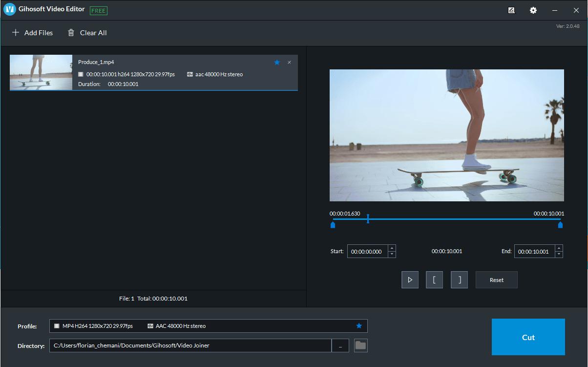The width and height of the screenshot is (588, 367).
Task: Click the Add Files plus icon
Action: click(x=16, y=33)
